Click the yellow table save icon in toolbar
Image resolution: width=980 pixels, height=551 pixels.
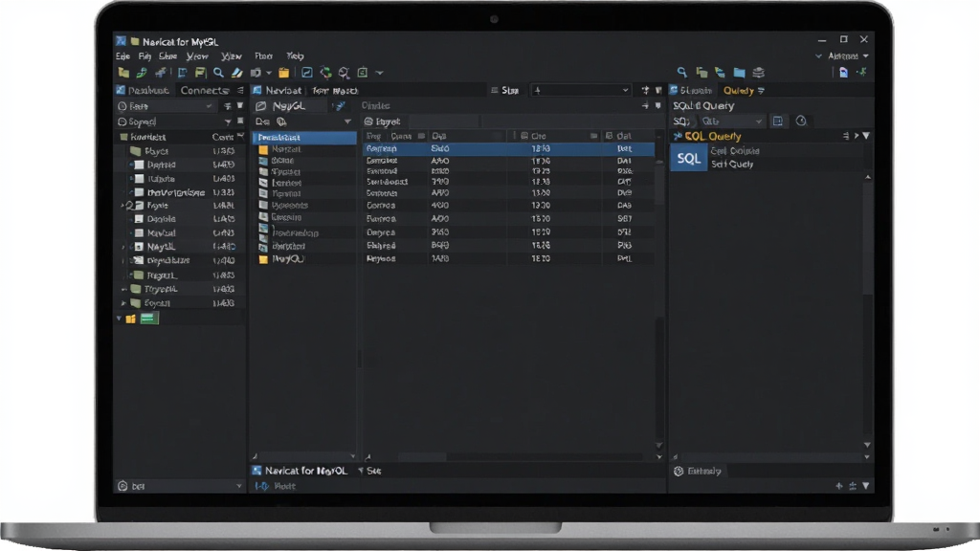point(200,73)
